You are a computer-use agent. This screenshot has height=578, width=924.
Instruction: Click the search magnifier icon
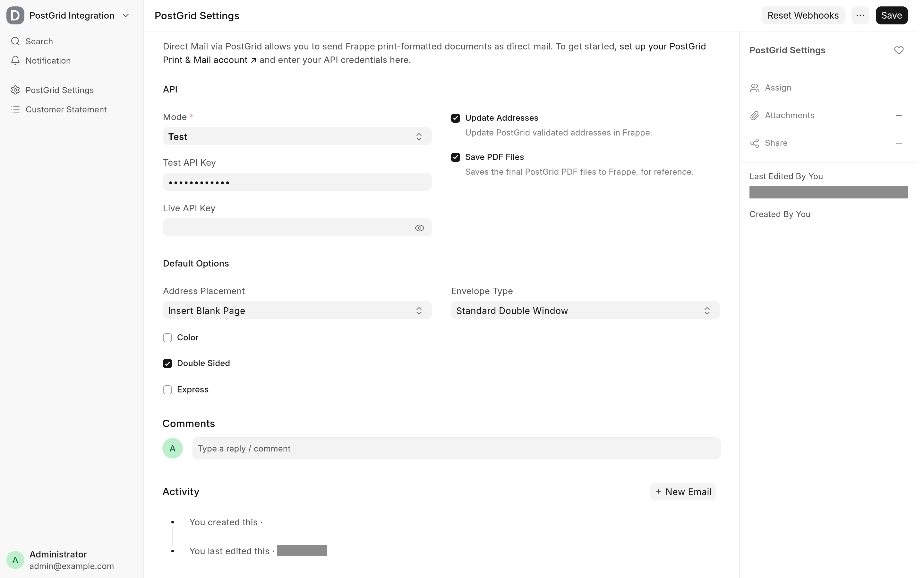15,41
